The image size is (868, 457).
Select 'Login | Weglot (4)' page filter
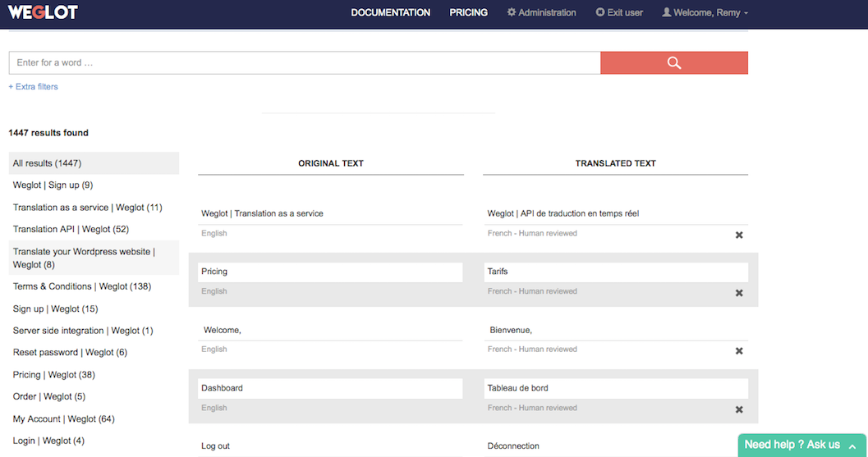tap(48, 441)
